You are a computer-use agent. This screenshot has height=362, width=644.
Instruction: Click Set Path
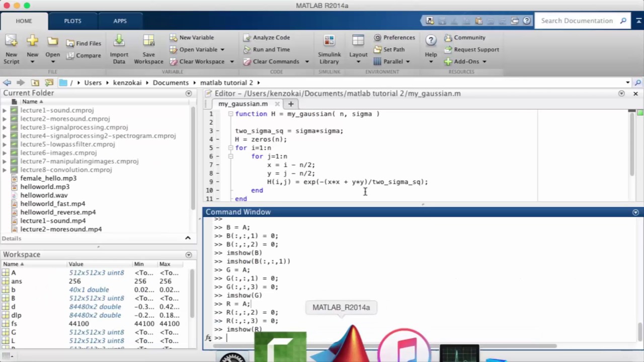pos(389,49)
